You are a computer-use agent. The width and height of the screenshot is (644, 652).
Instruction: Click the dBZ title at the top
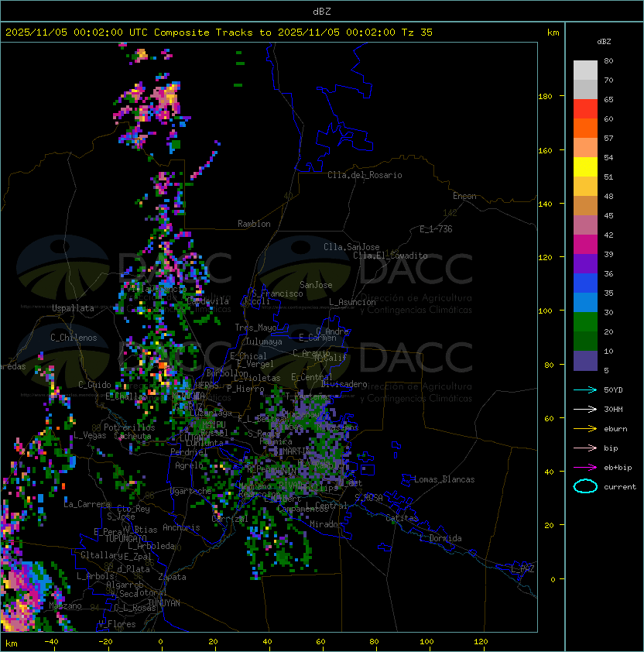pos(322,11)
